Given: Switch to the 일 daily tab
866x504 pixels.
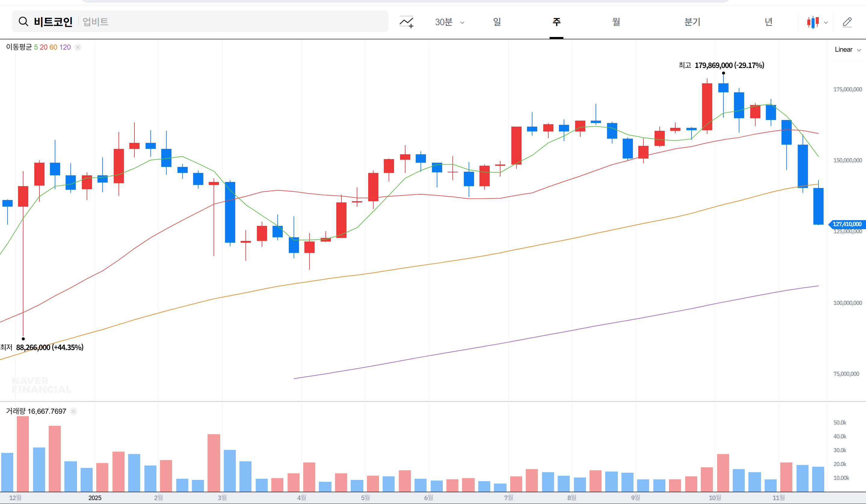Looking at the screenshot, I should [x=497, y=22].
